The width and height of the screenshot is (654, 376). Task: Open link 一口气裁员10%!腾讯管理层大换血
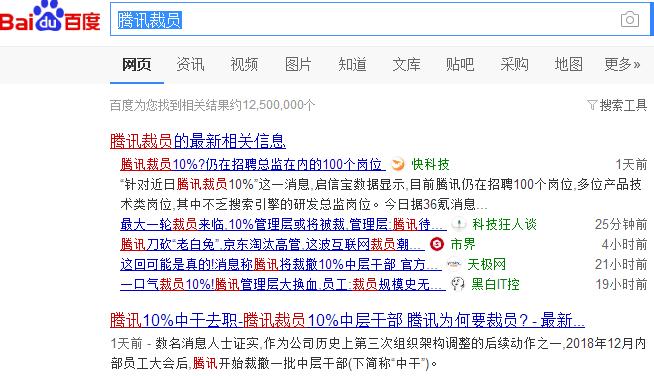pos(282,284)
